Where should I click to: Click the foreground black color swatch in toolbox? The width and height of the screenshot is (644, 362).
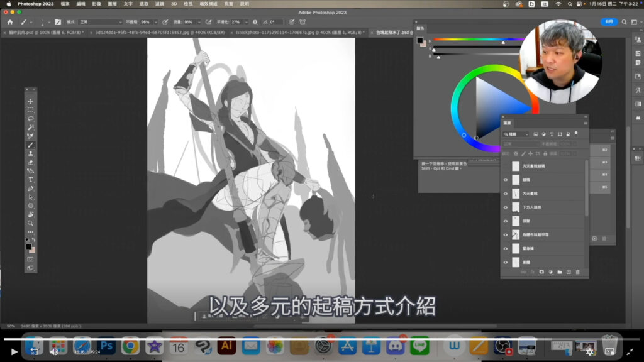[x=29, y=246]
